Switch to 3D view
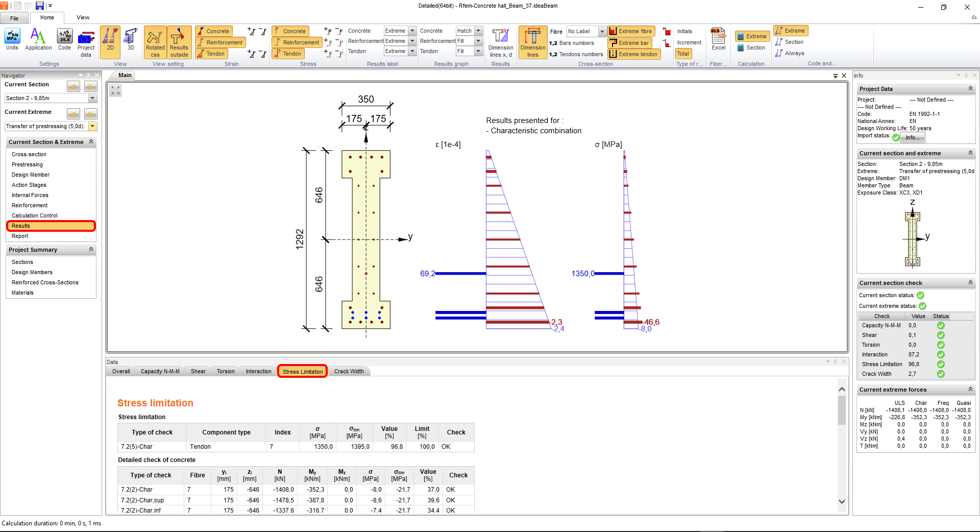The image size is (980, 532). pyautogui.click(x=131, y=40)
